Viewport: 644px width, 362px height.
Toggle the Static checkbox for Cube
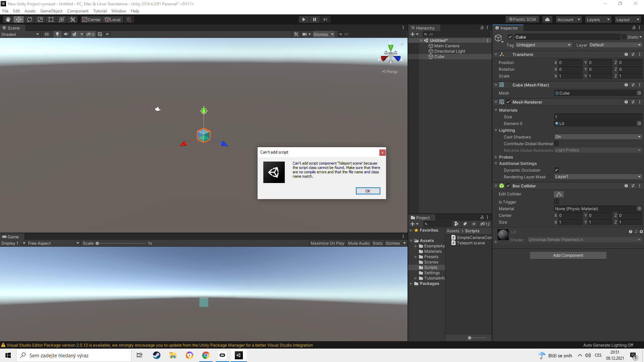click(x=624, y=37)
